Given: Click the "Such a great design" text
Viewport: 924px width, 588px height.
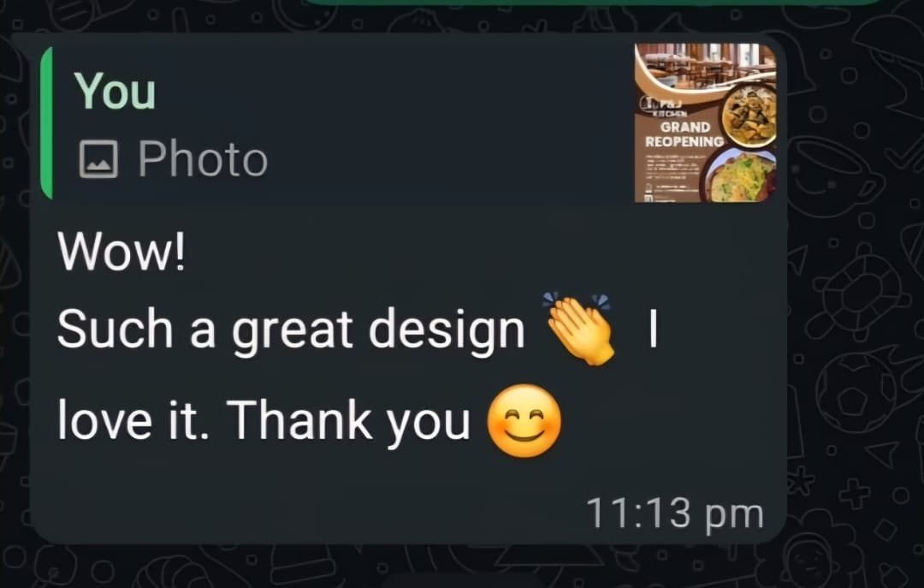Looking at the screenshot, I should click(291, 330).
